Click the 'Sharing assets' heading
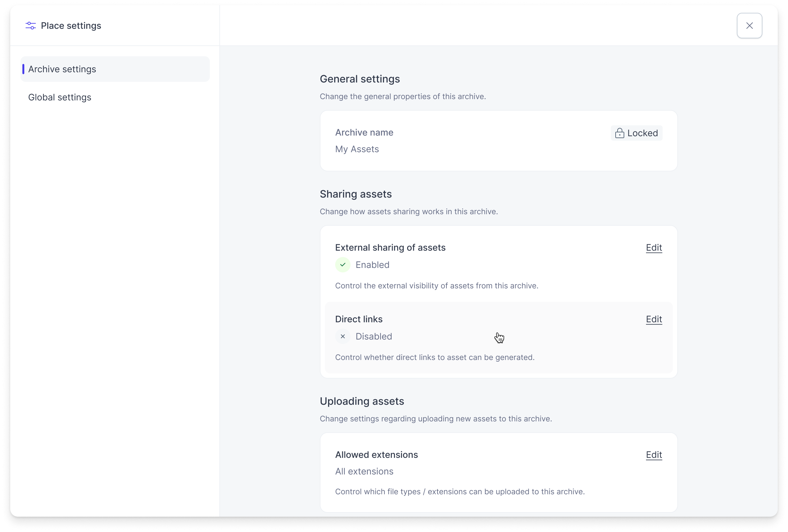 356,194
